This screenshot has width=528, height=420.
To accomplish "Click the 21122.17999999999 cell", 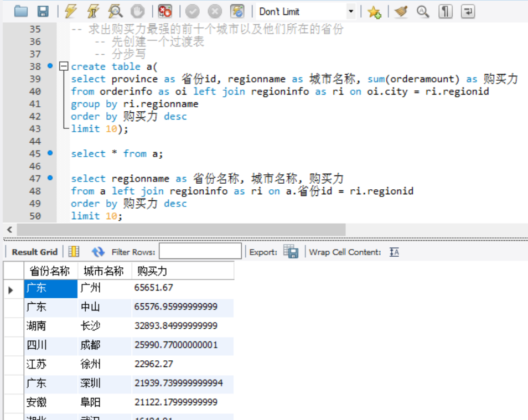I will coord(183,402).
